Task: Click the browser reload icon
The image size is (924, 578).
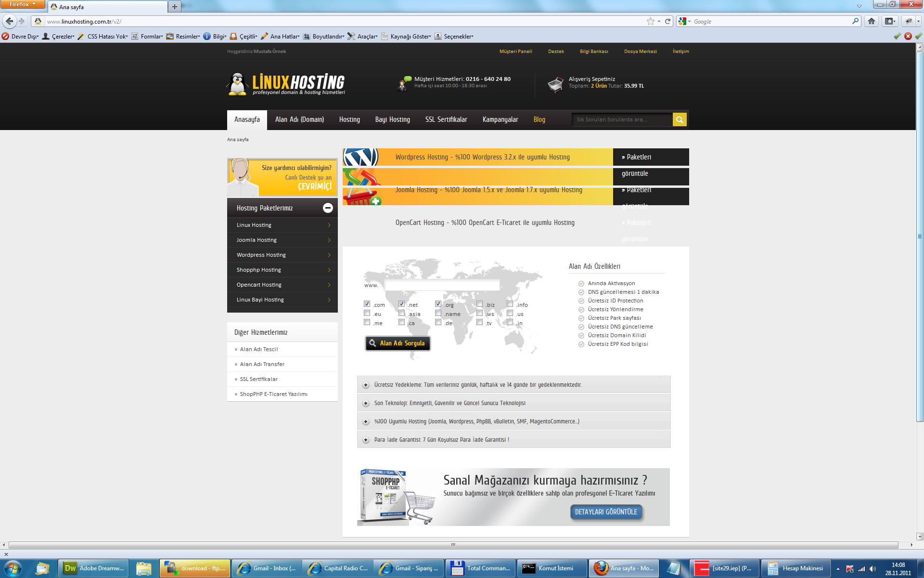Action: pos(667,21)
